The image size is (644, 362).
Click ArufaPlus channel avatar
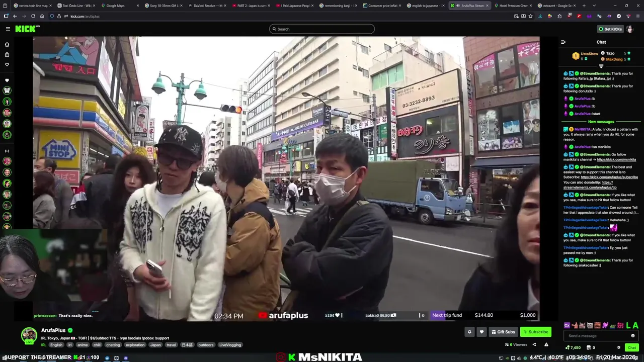click(29, 335)
